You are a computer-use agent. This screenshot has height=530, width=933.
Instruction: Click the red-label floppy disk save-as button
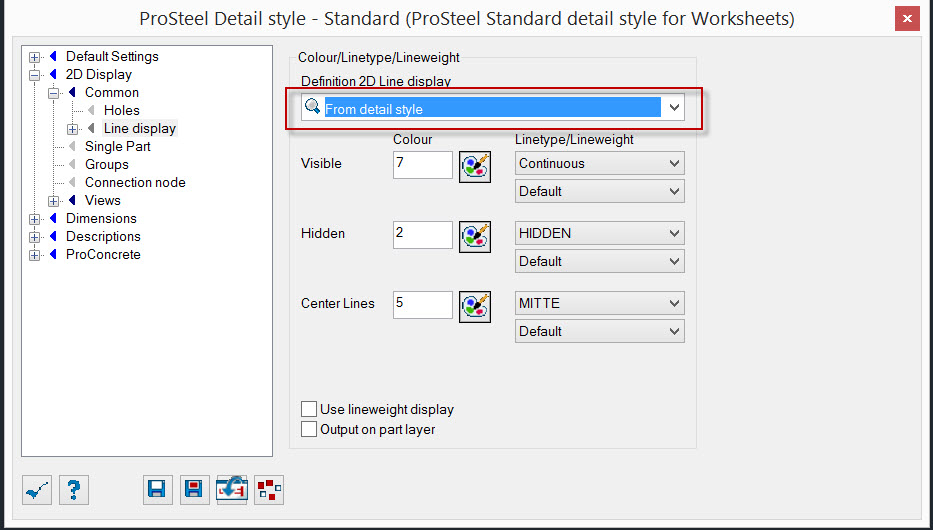(x=195, y=490)
